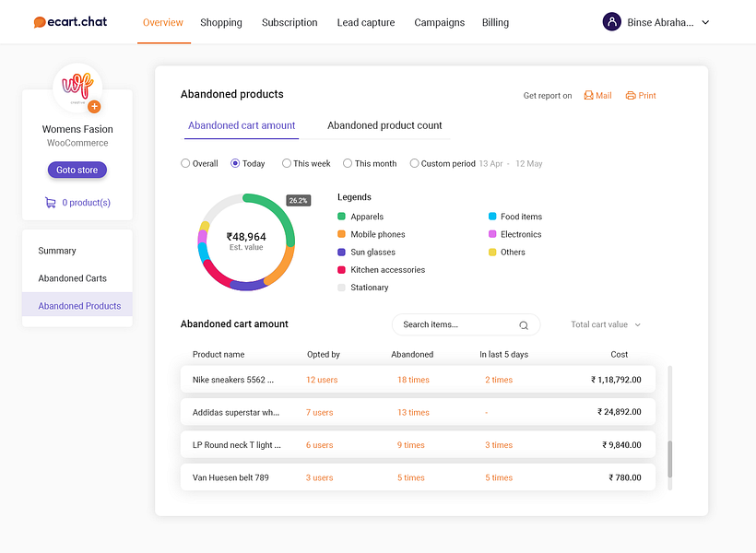Click the Apparels green legend swatch
756x553 pixels.
click(341, 217)
